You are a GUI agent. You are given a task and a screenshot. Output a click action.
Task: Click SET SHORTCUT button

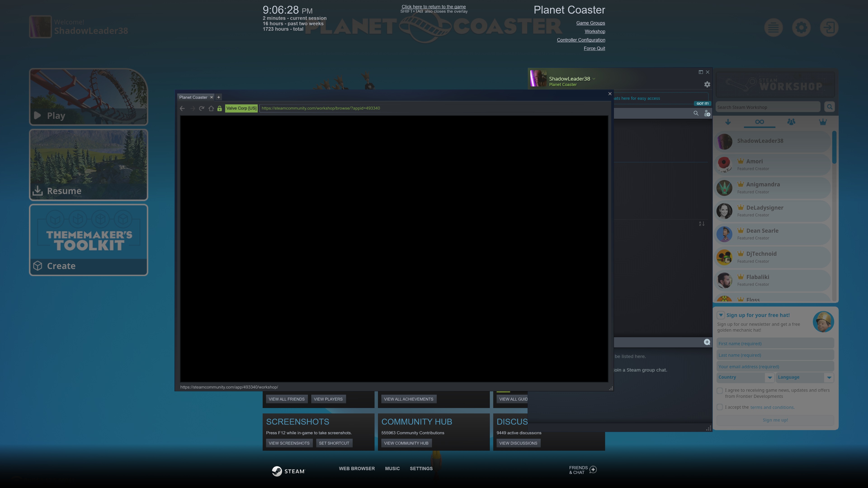(334, 443)
